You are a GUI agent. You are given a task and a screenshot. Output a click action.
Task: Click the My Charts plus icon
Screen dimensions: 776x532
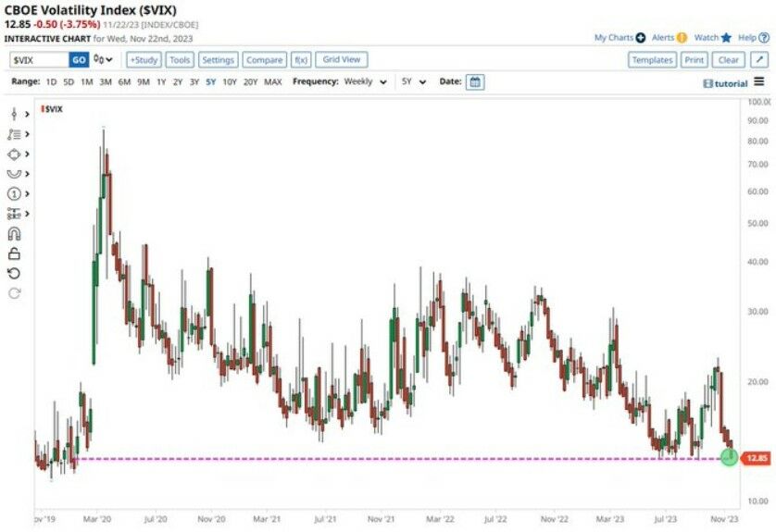tap(641, 38)
